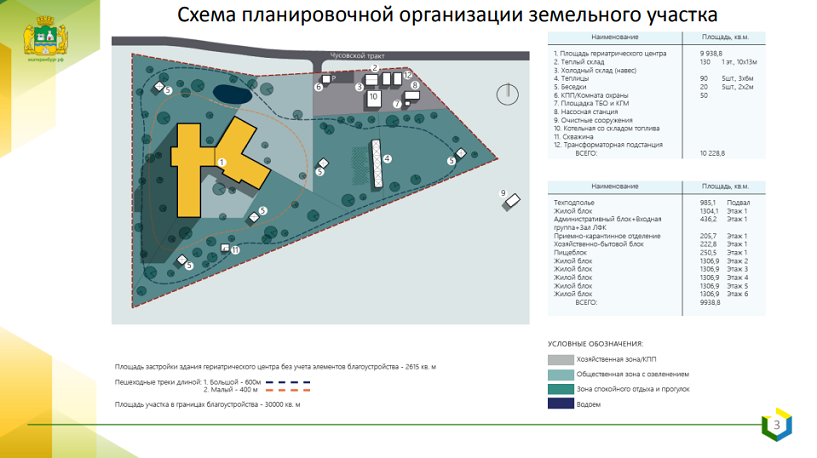Click the light teal Общественная зона swatch

[x=561, y=375]
